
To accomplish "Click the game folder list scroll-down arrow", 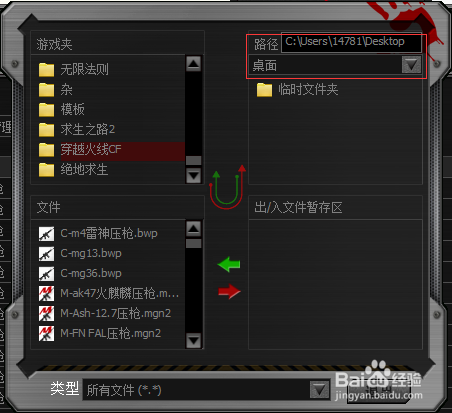I will click(193, 176).
